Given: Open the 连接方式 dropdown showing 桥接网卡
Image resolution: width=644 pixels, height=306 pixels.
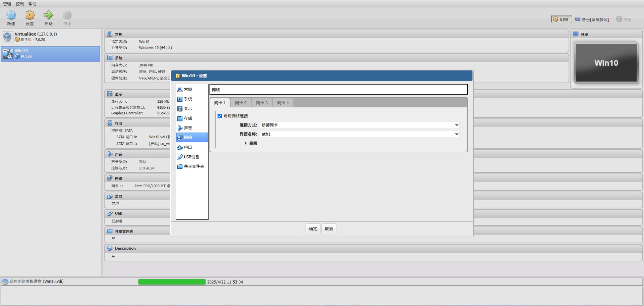Looking at the screenshot, I should [x=359, y=125].
